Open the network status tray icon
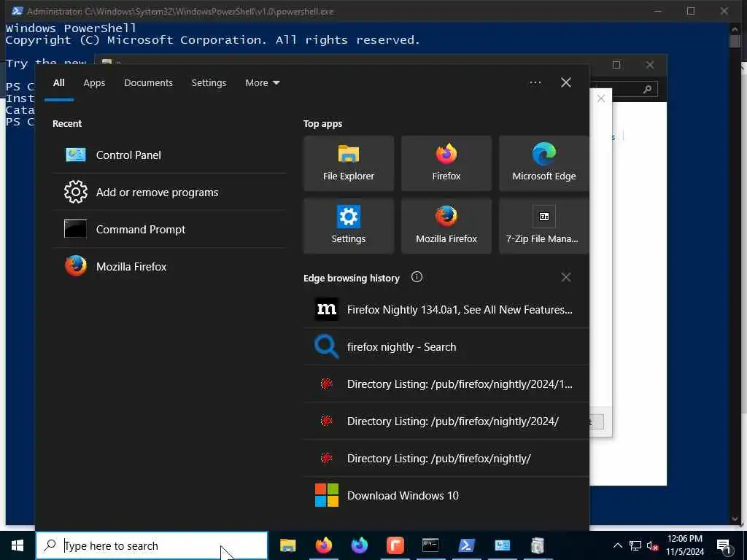 pyautogui.click(x=635, y=545)
